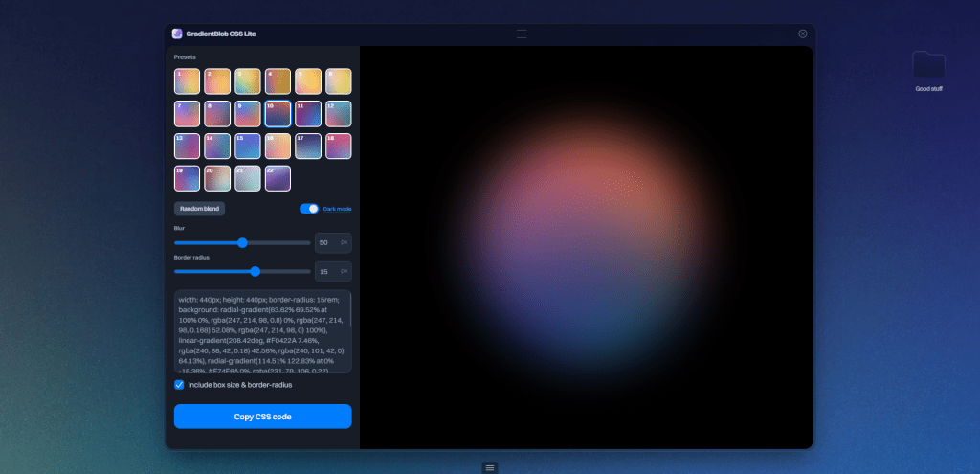Focus the Blur value input field
980x474 pixels.
point(325,242)
